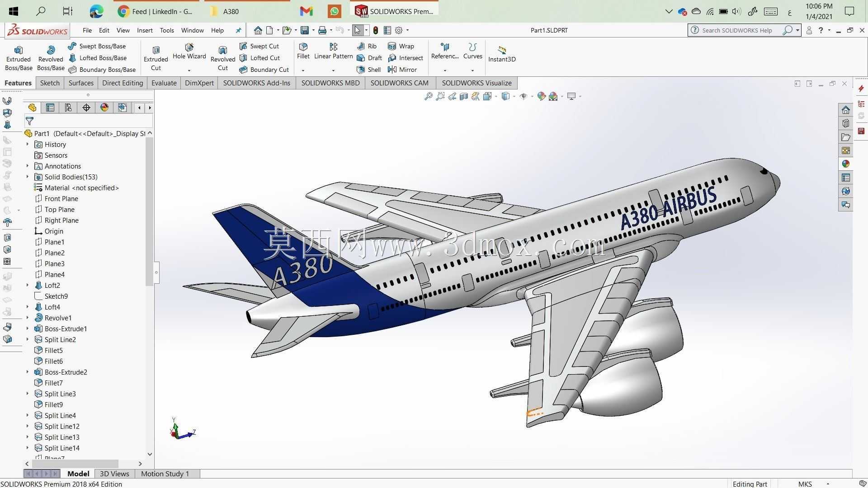Select the Extruded Cut tool
868x488 pixels.
pyautogui.click(x=156, y=58)
